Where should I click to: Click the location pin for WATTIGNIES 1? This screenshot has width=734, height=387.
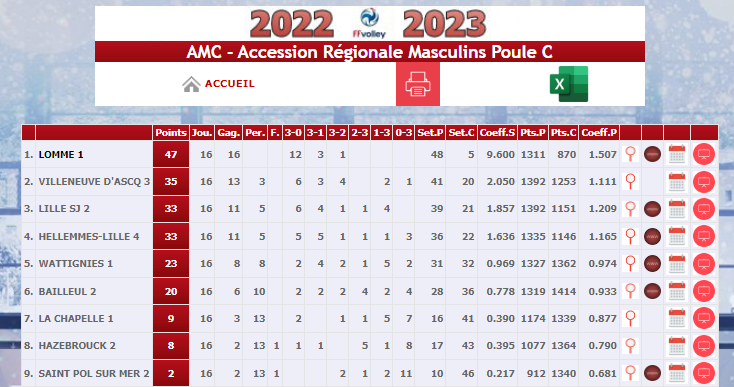[631, 263]
